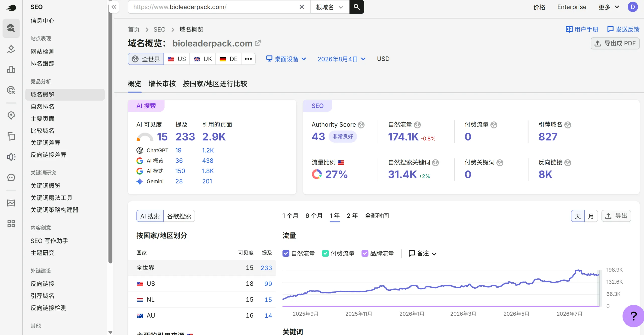Click the Semrush logo icon

pos(11,8)
